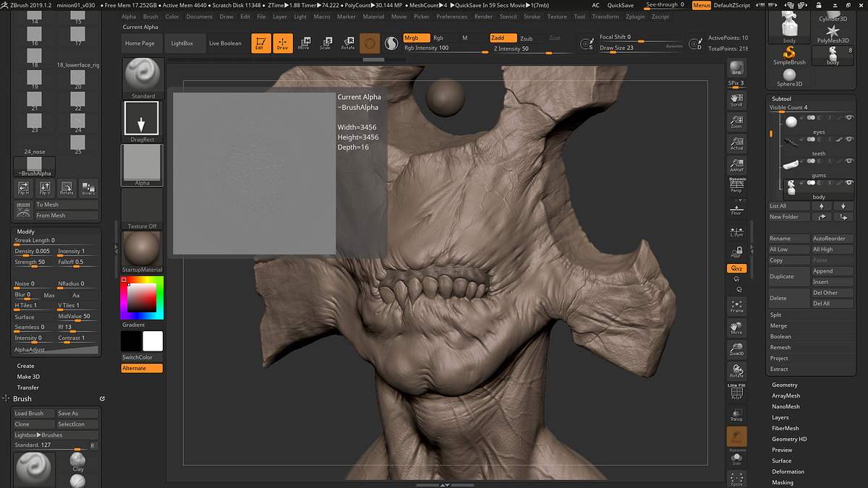Open the Preferences menu
Image resolution: width=868 pixels, height=488 pixels.
(x=451, y=17)
